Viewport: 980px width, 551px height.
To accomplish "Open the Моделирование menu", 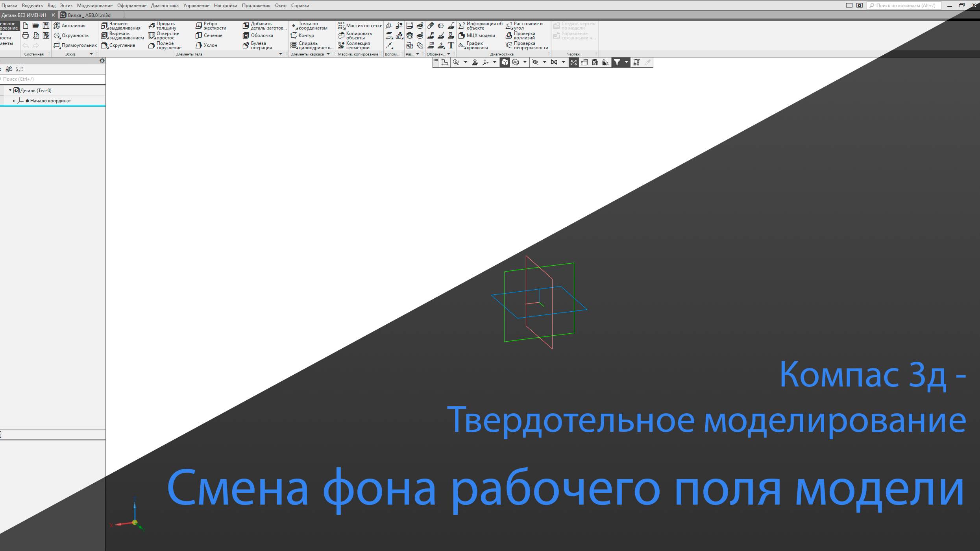I will [94, 5].
